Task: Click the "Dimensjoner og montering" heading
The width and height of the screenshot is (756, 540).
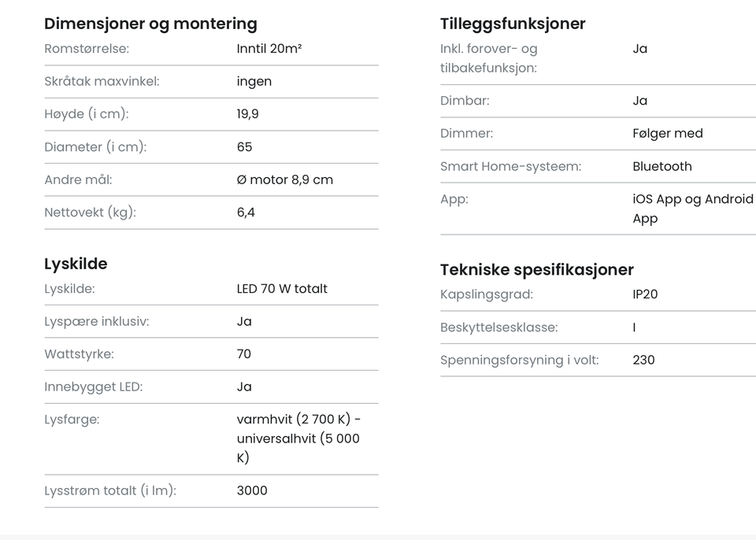Action: (x=150, y=24)
